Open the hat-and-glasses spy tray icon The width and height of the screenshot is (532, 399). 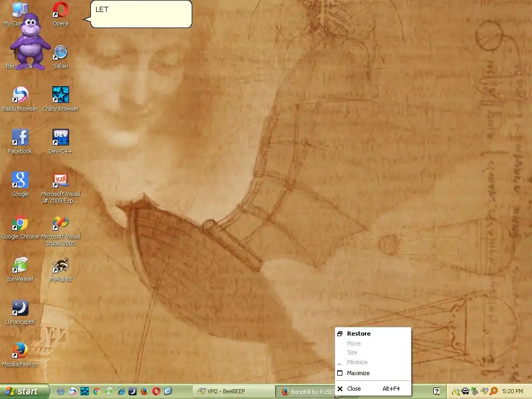[465, 392]
